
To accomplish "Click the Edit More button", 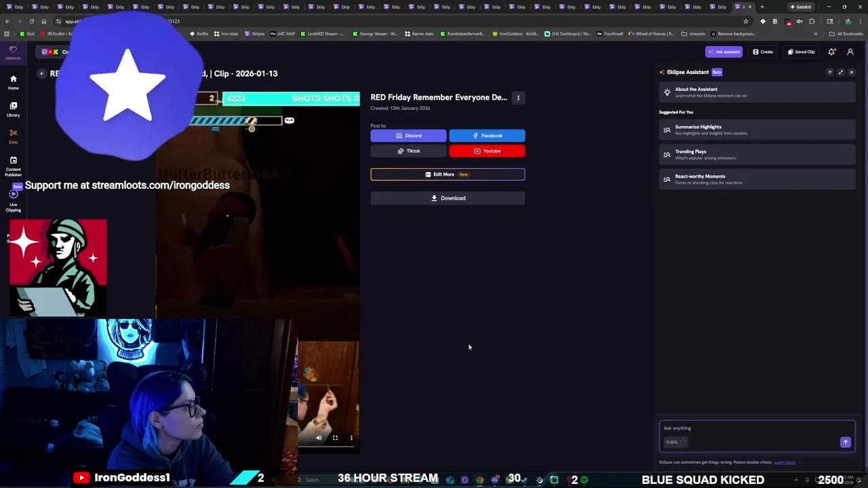I will point(448,174).
